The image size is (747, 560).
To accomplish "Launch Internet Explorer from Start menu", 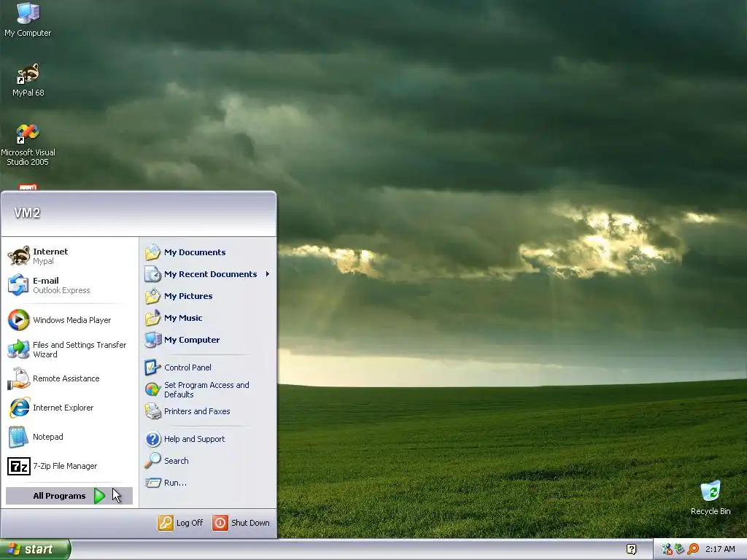I will (69, 408).
